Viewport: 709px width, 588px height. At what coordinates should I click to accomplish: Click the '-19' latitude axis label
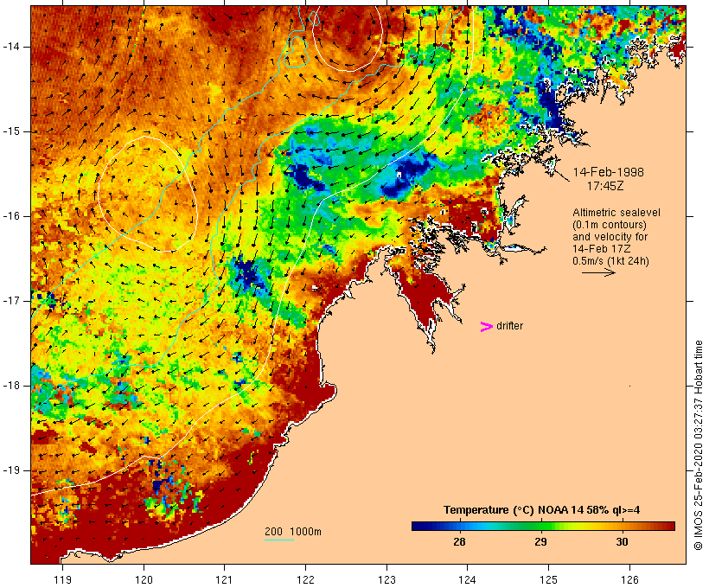[x=11, y=470]
